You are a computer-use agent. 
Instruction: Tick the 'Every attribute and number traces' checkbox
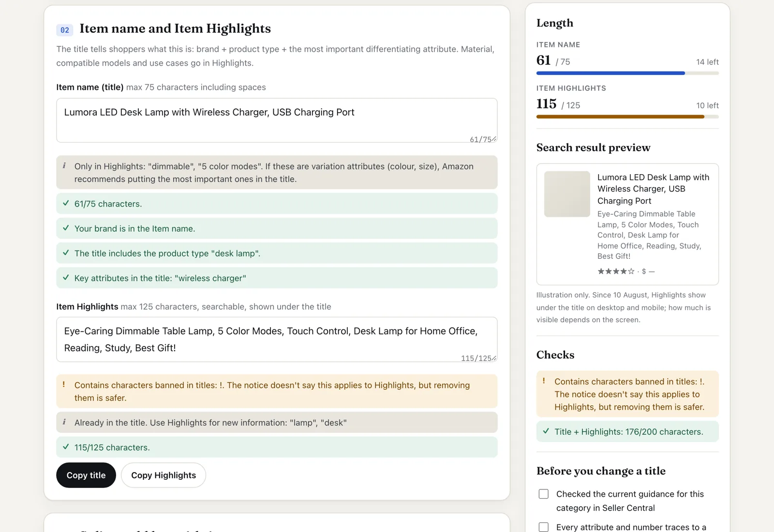coord(544,527)
